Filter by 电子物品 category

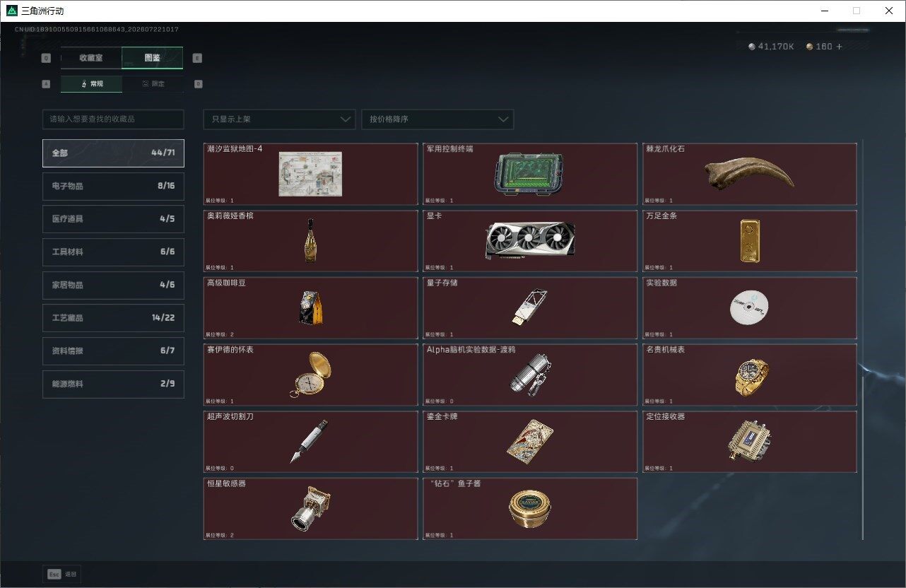[113, 186]
